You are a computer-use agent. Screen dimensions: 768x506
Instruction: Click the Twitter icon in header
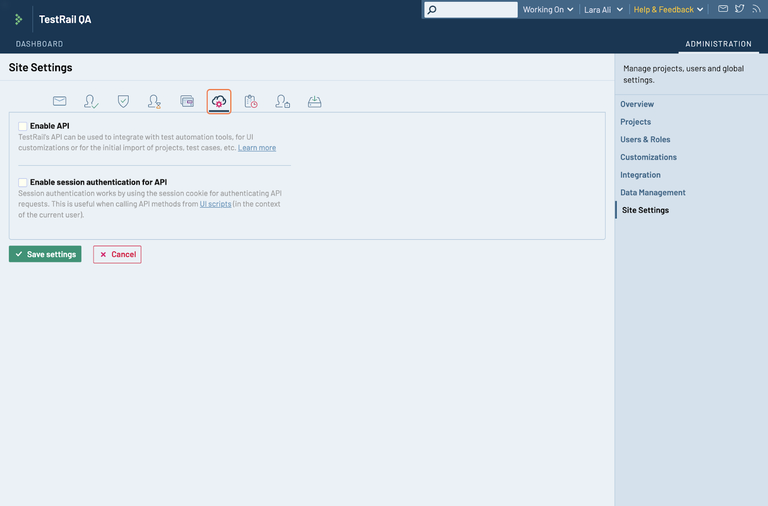coord(739,9)
